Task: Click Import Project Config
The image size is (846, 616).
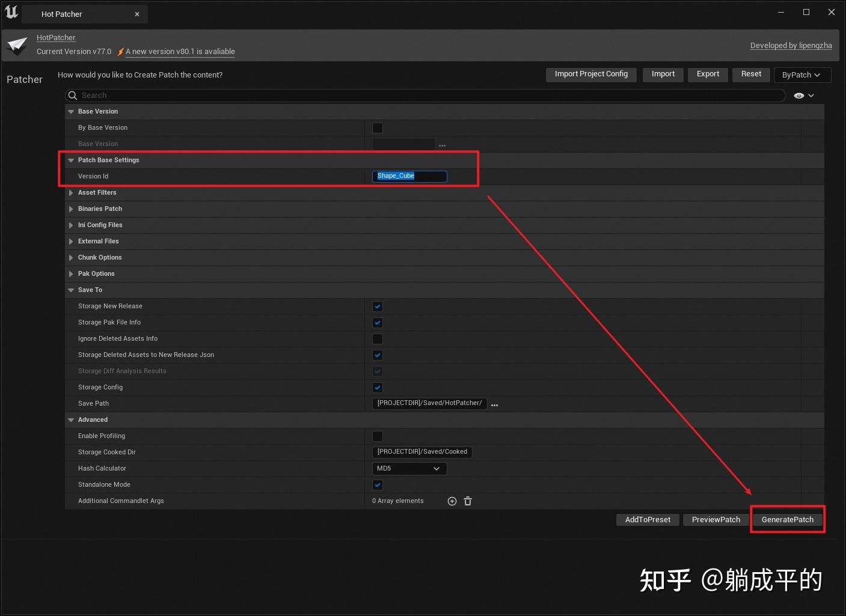Action: click(x=590, y=75)
